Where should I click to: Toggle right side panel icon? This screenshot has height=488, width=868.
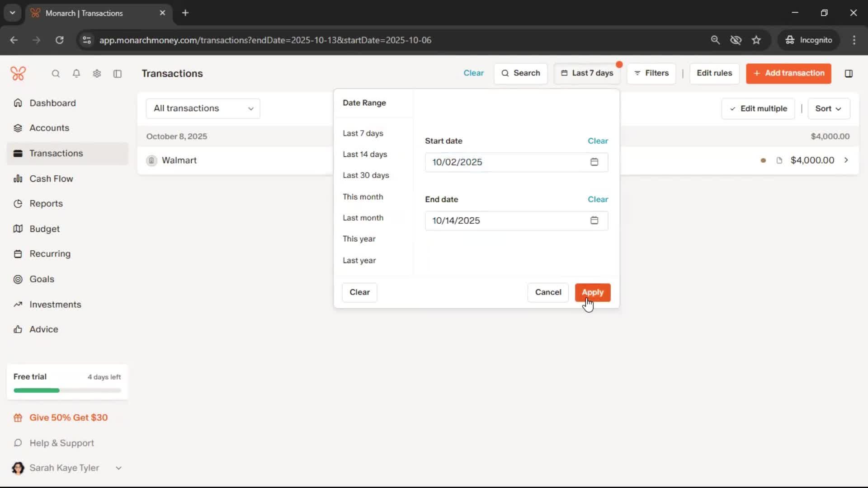[849, 73]
